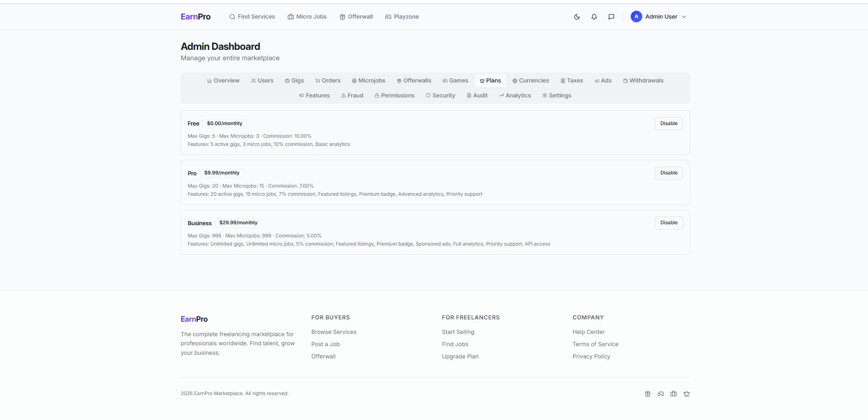The width and height of the screenshot is (868, 420).
Task: Open the Audit tab
Action: tap(477, 96)
